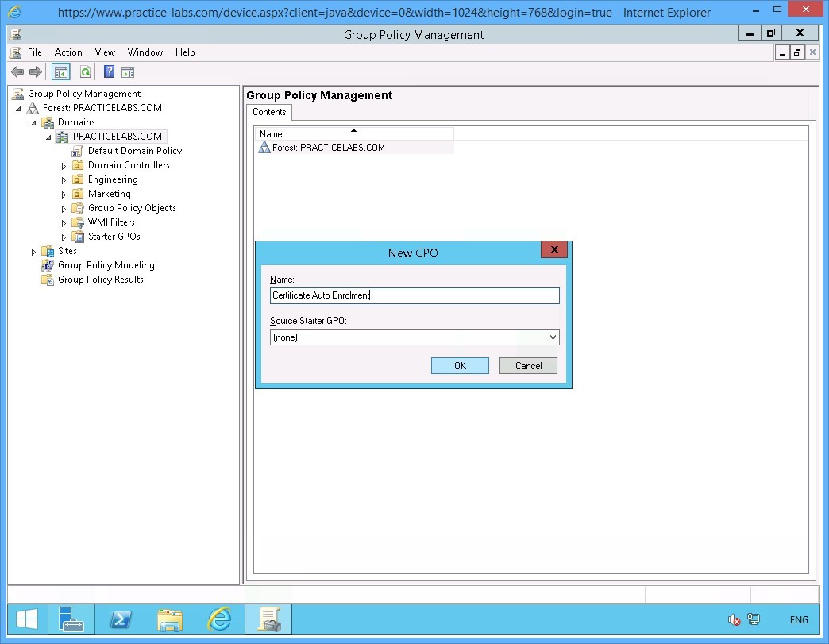829x644 pixels.
Task: Click the muted speaker icon in system tray
Action: click(x=732, y=619)
